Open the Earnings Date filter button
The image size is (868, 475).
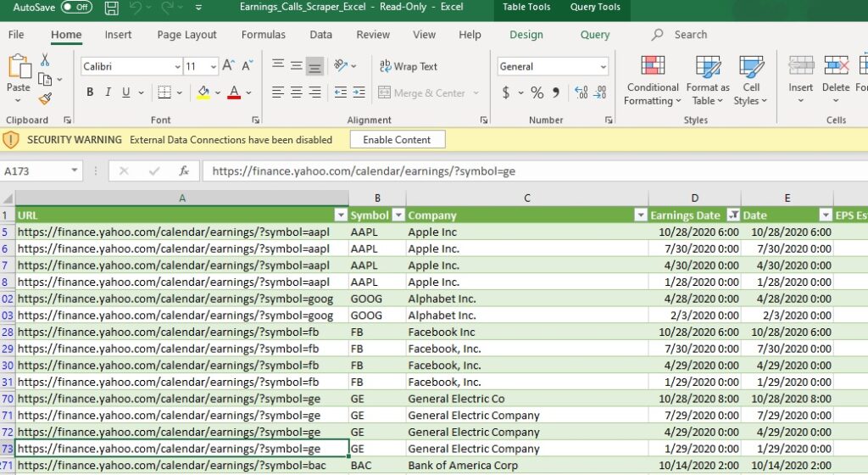coord(733,215)
